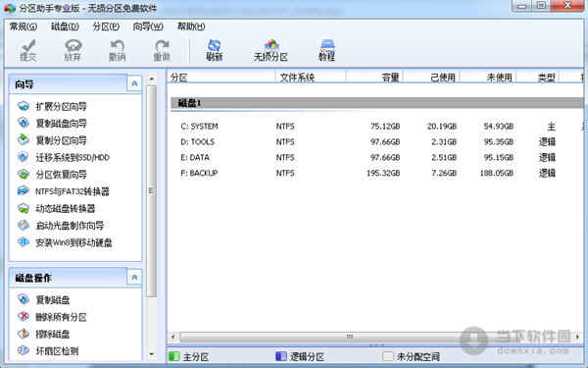Click the 未分配空间 legend swatch
Screen dimensions: 588x368
388,356
